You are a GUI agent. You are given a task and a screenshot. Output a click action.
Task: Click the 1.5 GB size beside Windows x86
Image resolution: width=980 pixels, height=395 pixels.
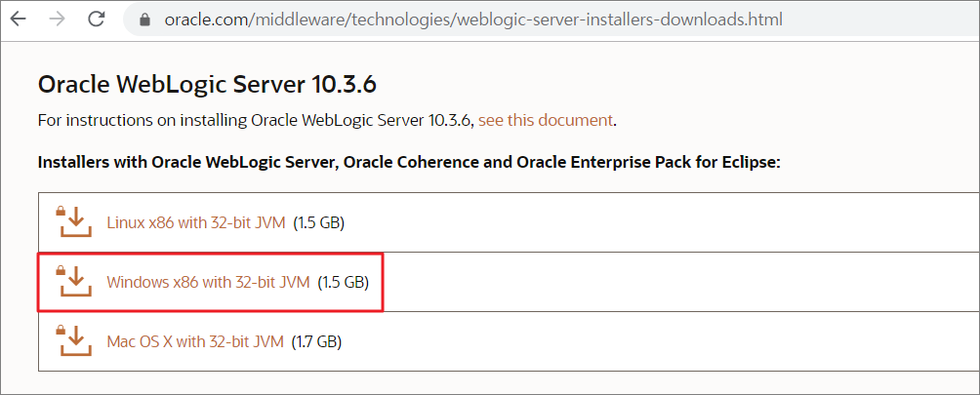[344, 283]
